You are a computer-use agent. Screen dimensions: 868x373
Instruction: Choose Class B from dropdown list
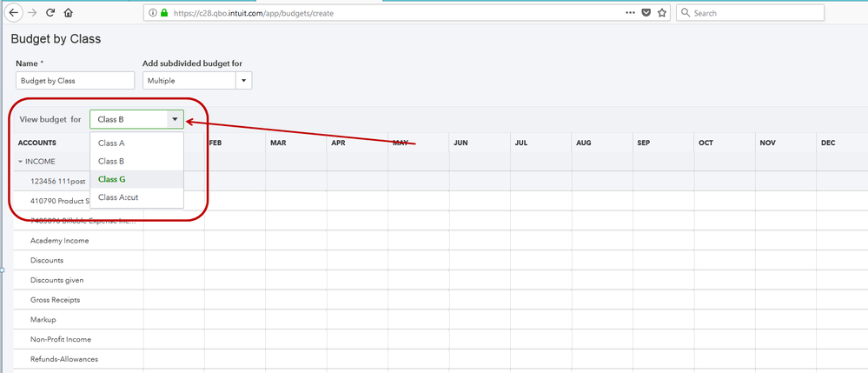(x=136, y=161)
